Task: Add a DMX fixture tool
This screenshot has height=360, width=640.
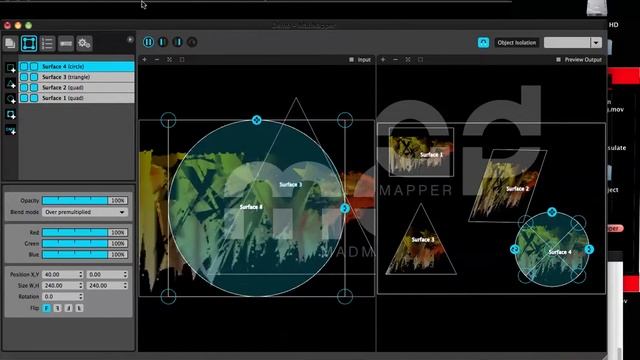Action: [11, 130]
